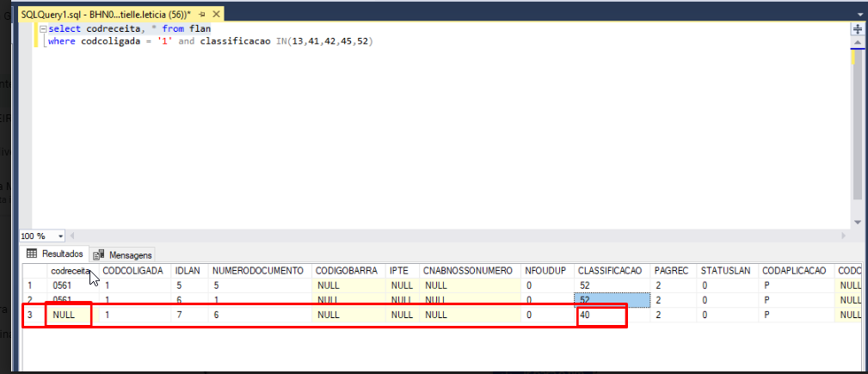Click the IDLAN cell with value 6

pyautogui.click(x=190, y=300)
